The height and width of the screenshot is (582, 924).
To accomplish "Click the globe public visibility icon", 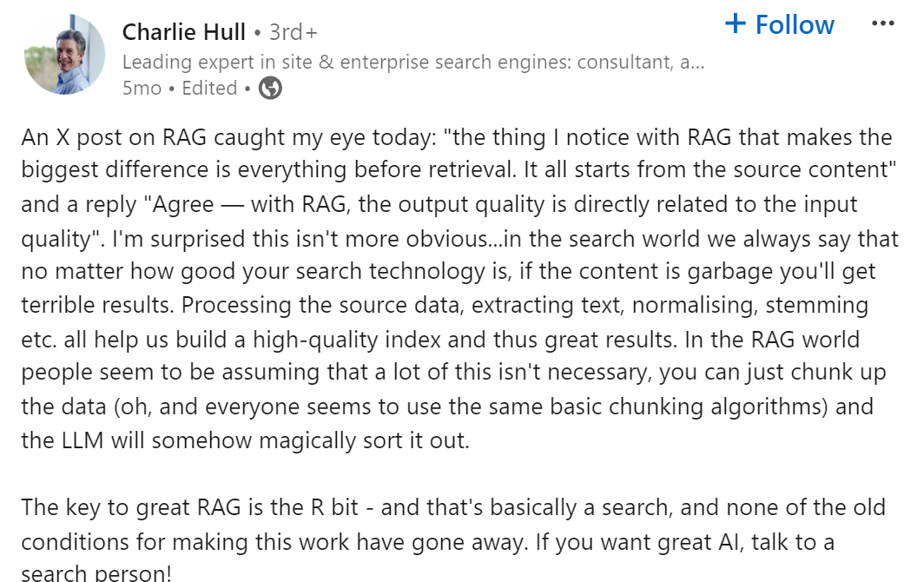I will [270, 88].
